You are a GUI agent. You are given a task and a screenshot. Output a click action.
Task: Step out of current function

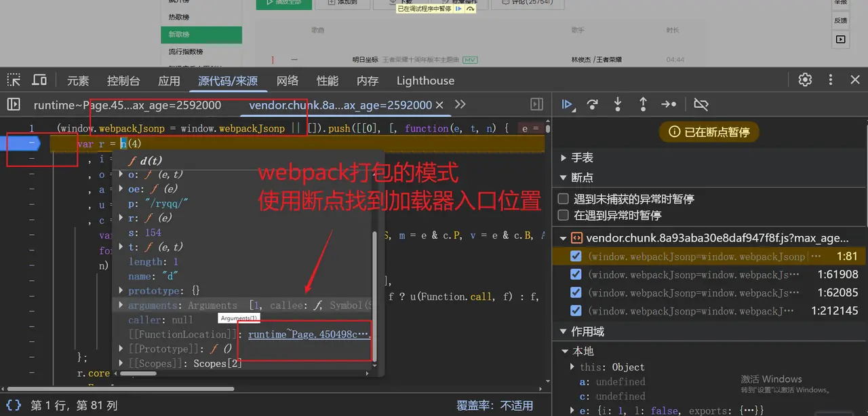643,105
